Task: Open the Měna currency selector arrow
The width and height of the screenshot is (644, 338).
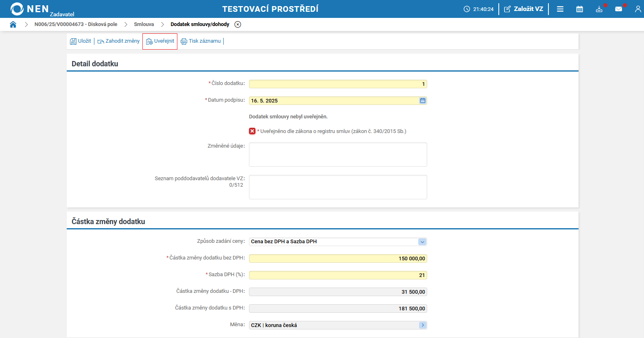Action: (x=423, y=325)
